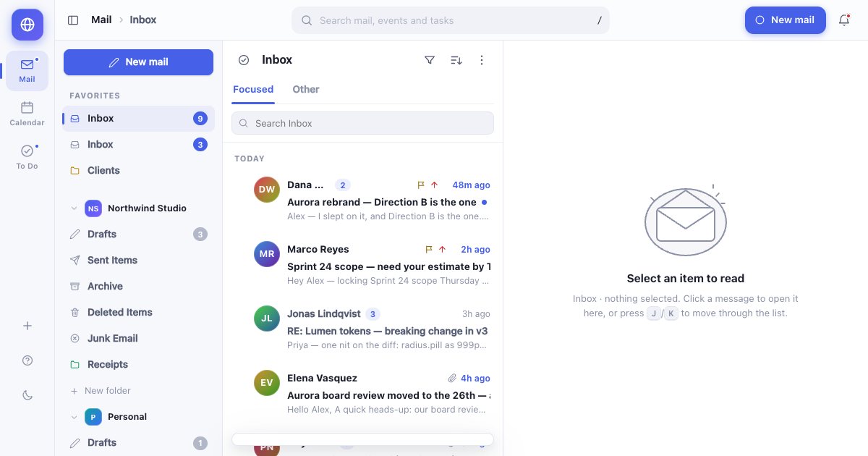The width and height of the screenshot is (868, 456).
Task: Click the EV avatar of Elena Vasquez
Action: click(267, 383)
